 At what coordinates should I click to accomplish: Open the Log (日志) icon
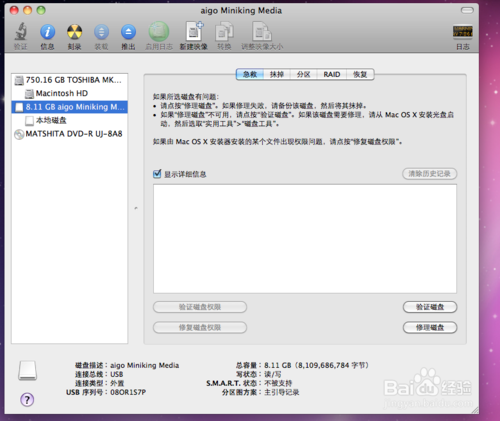coord(463,32)
